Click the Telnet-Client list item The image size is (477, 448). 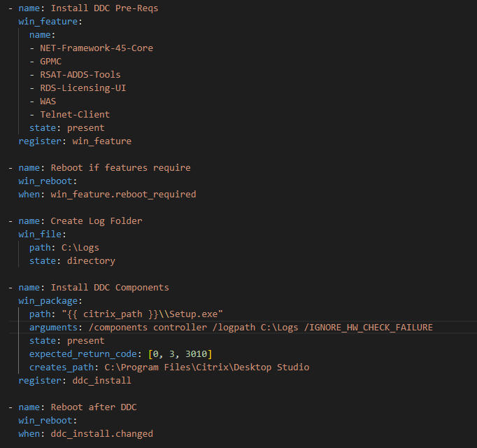pos(75,115)
